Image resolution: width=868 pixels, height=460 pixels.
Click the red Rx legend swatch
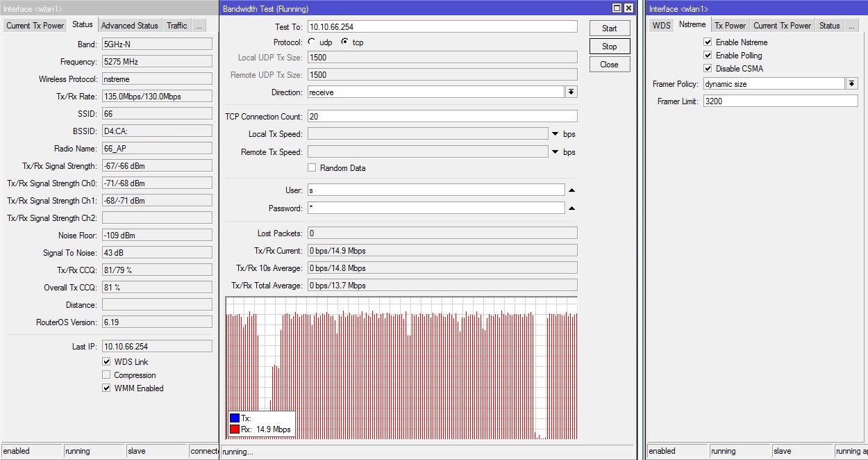235,429
